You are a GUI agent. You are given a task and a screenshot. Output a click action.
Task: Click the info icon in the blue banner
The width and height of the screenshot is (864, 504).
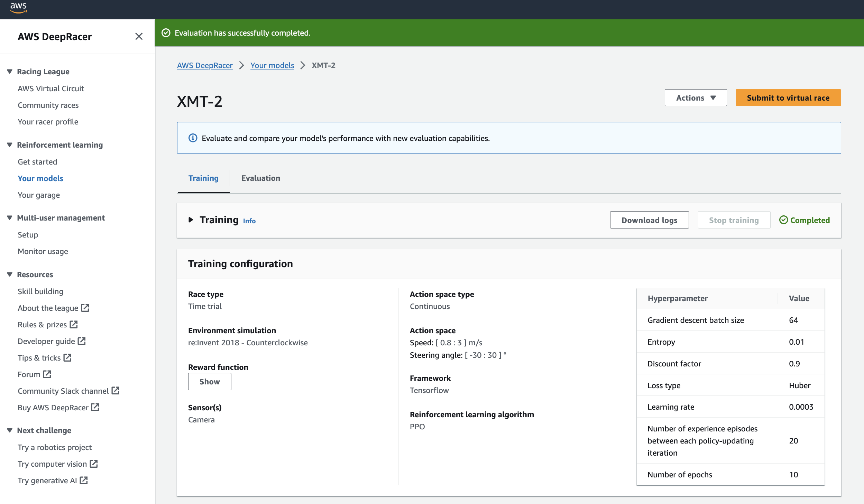(193, 138)
